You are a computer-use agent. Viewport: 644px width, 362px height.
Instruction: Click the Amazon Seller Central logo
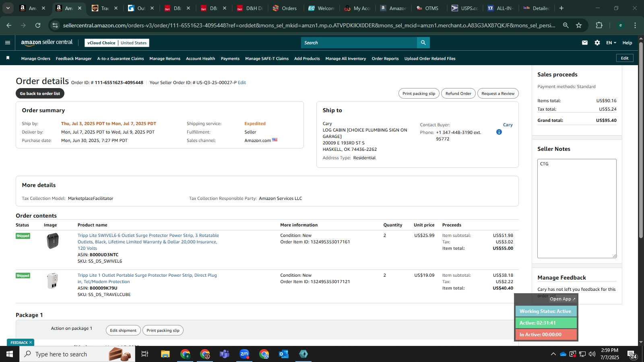tap(47, 42)
